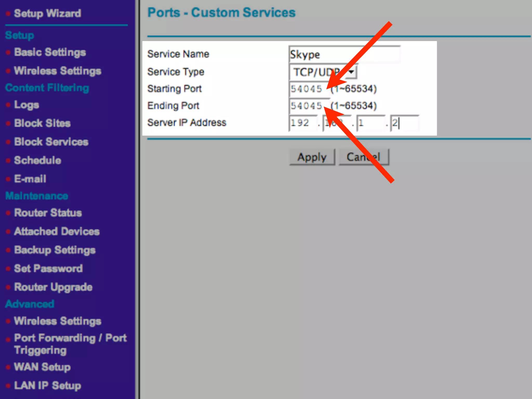Viewport: 532px width, 399px height.
Task: Open the Logs page
Action: [26, 105]
